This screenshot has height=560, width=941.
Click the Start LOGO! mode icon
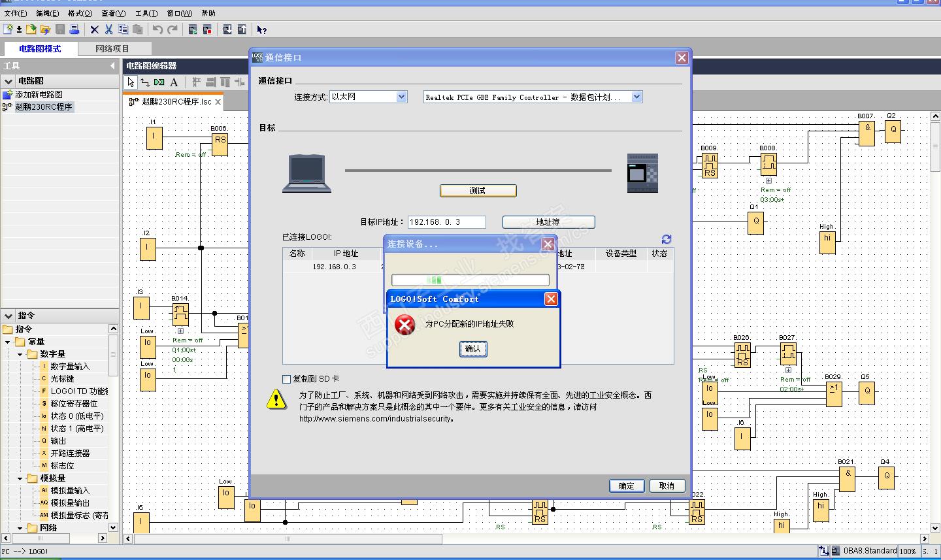point(193,29)
